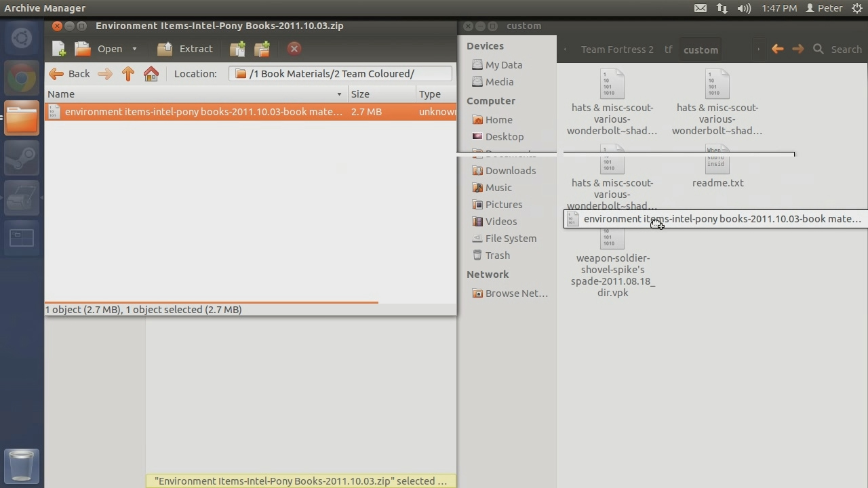
Task: Open Search in file manager toolbar
Action: [837, 49]
